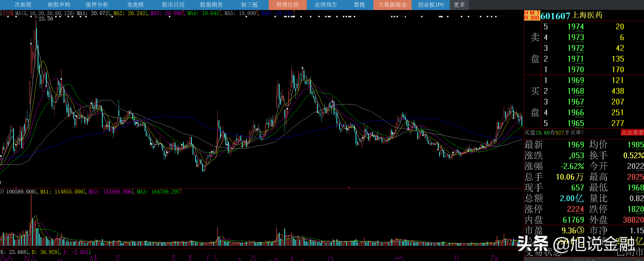Click the 外盘 value 38820
The image size is (644, 261).
coord(633,220)
